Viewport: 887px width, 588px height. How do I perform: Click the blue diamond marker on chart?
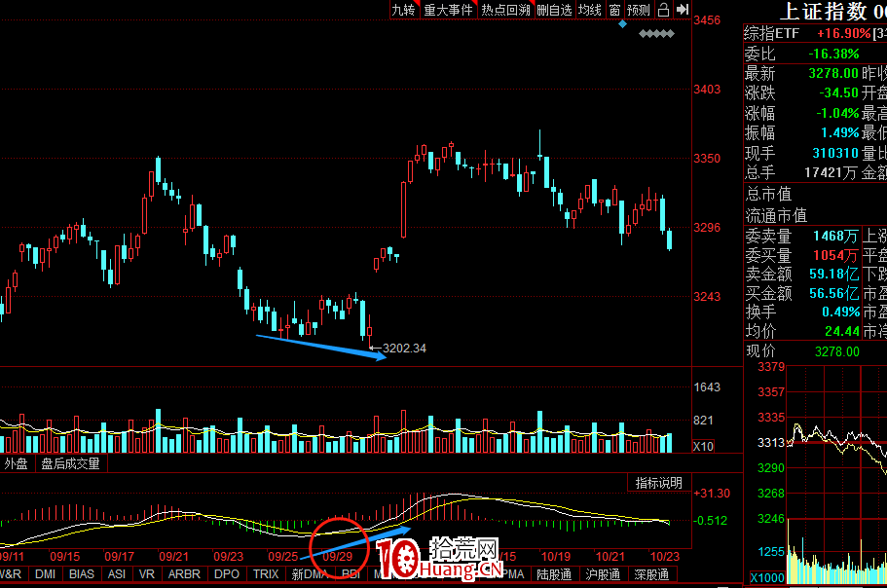pos(622,23)
